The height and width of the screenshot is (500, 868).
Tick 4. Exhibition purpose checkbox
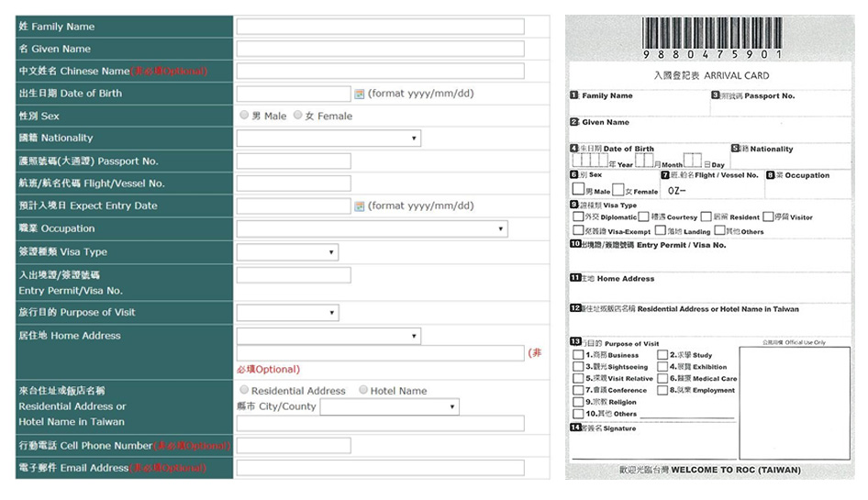[x=662, y=367]
